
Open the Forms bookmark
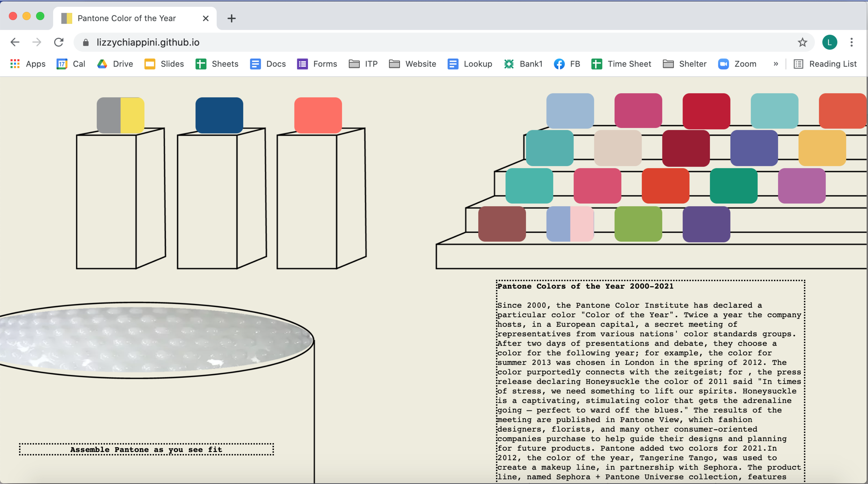coord(317,64)
